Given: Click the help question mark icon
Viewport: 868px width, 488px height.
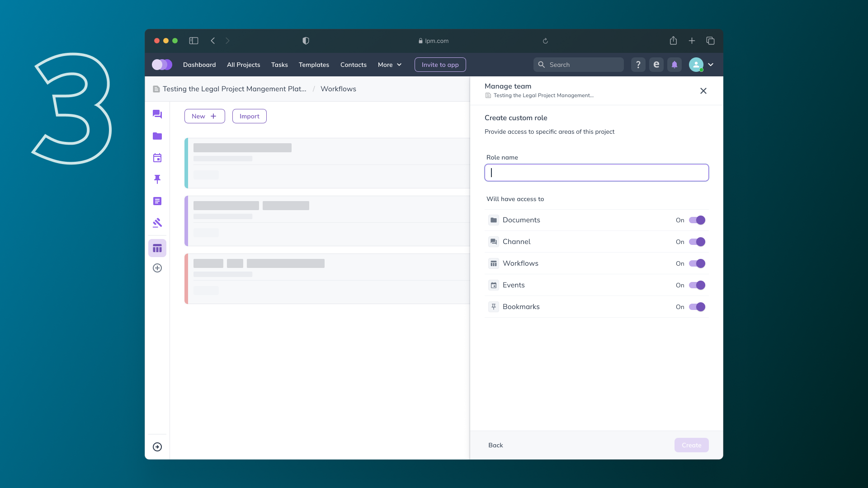Looking at the screenshot, I should [638, 65].
